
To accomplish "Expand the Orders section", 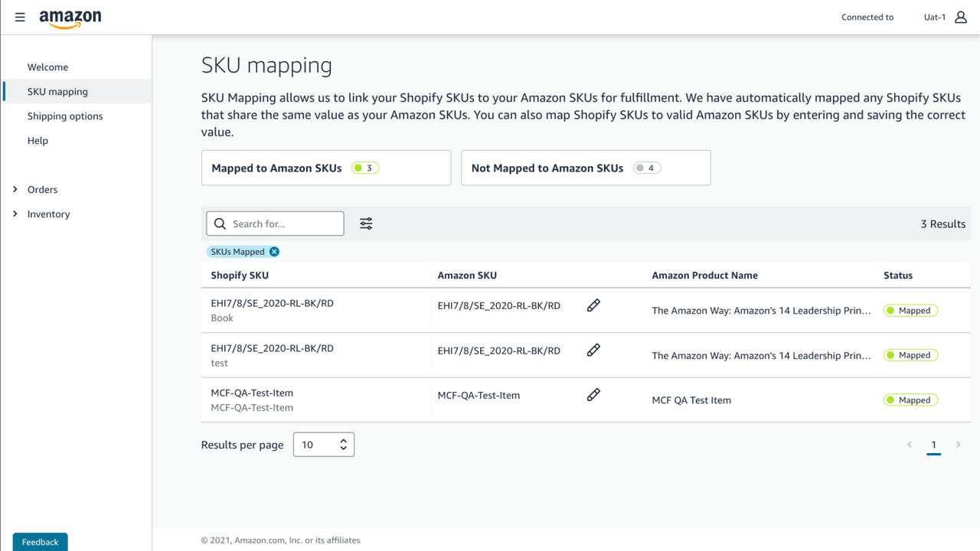I will tap(42, 189).
